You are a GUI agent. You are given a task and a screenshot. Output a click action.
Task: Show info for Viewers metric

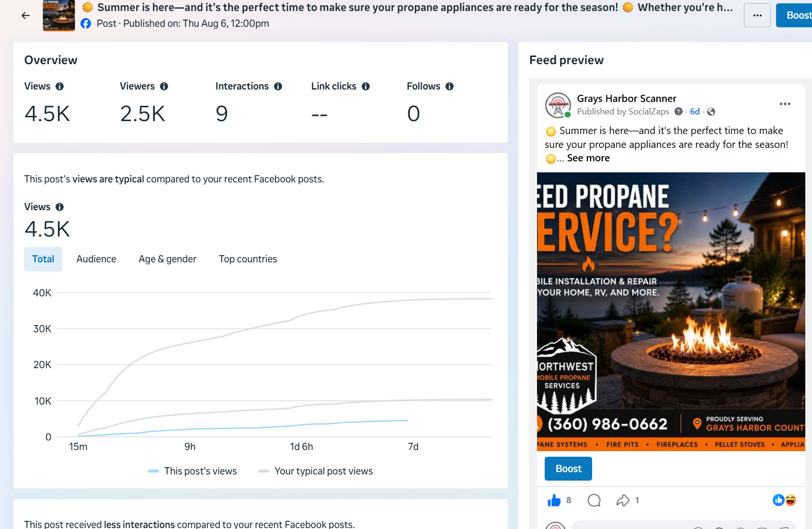pyautogui.click(x=164, y=86)
